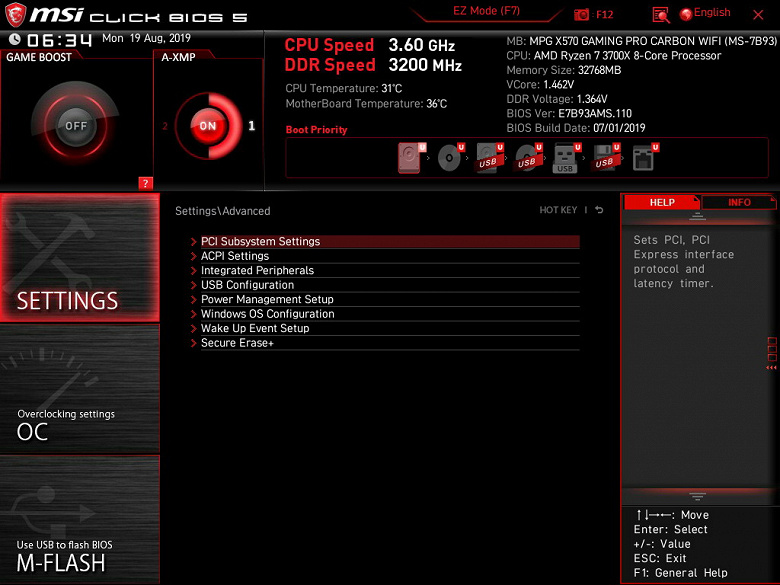Close the BIOS with the X icon
This screenshot has height=585, width=780.
758,15
